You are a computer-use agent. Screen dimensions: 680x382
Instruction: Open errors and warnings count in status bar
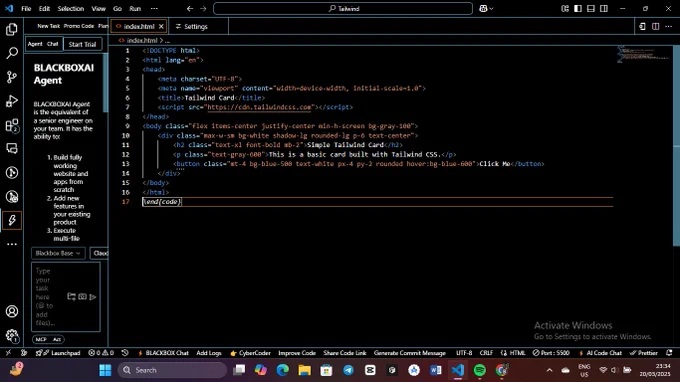point(101,353)
